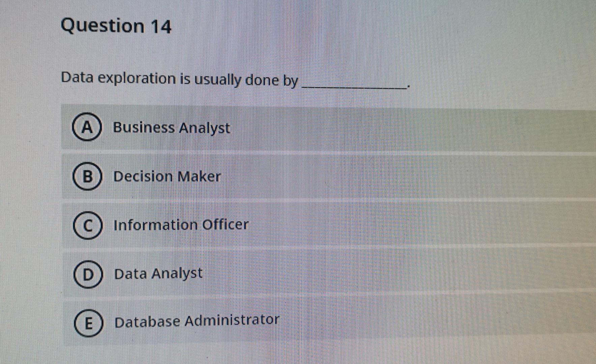Image resolution: width=596 pixels, height=364 pixels.
Task: Select radio button C for Information Officer
Action: click(x=88, y=225)
